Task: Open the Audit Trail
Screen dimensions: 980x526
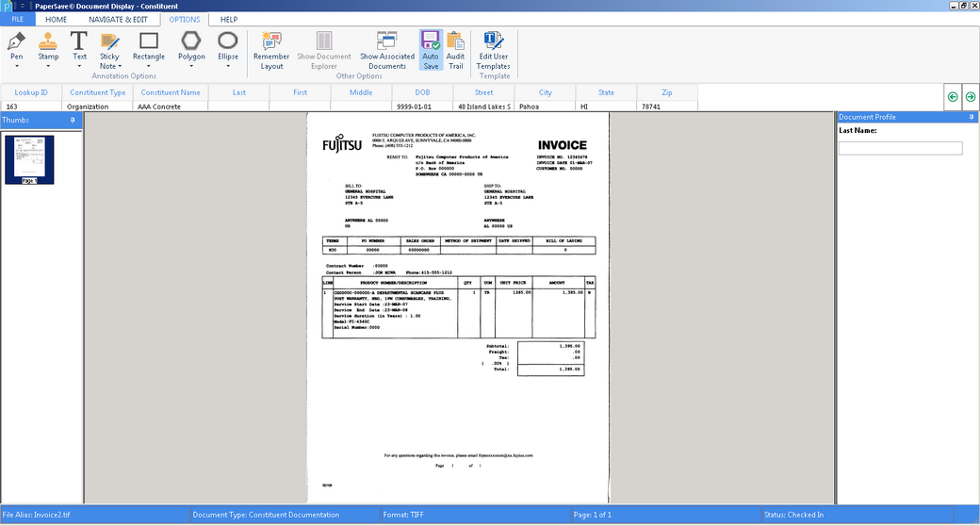Action: 455,41
